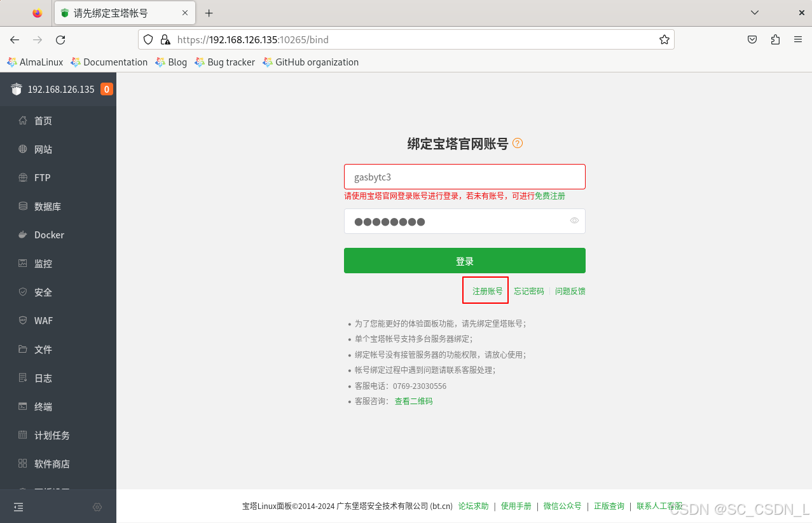The height and width of the screenshot is (523, 812).
Task: Open a new browser tab
Action: coord(209,13)
